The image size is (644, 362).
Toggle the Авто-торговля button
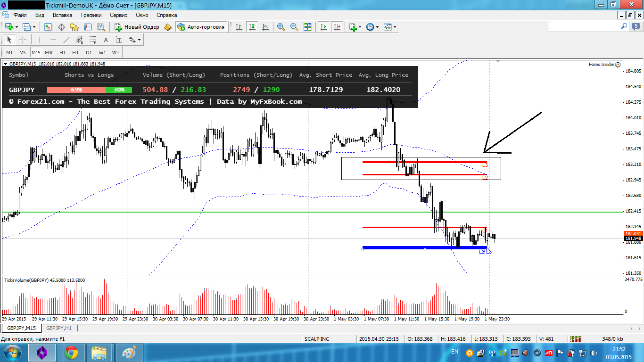tap(202, 27)
